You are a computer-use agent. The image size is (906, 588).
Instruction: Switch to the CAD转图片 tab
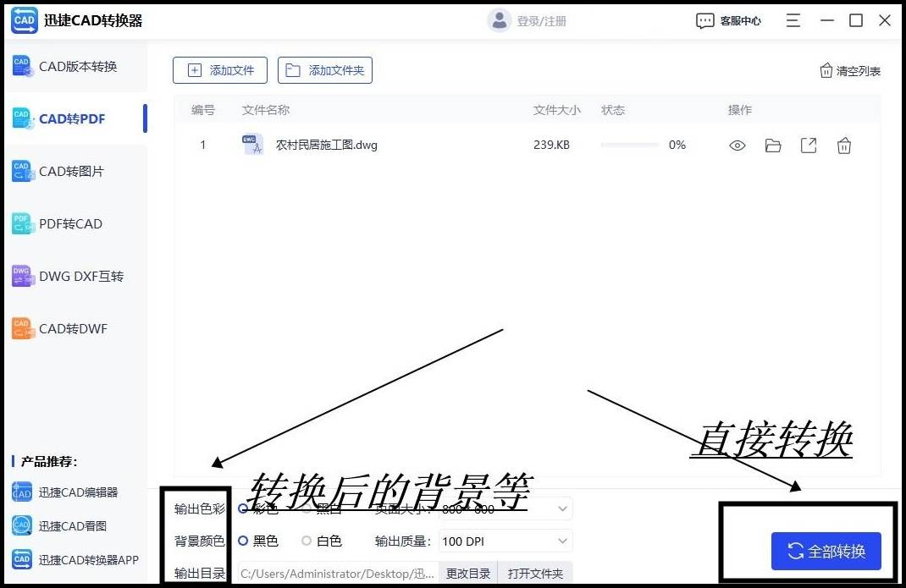click(x=73, y=171)
